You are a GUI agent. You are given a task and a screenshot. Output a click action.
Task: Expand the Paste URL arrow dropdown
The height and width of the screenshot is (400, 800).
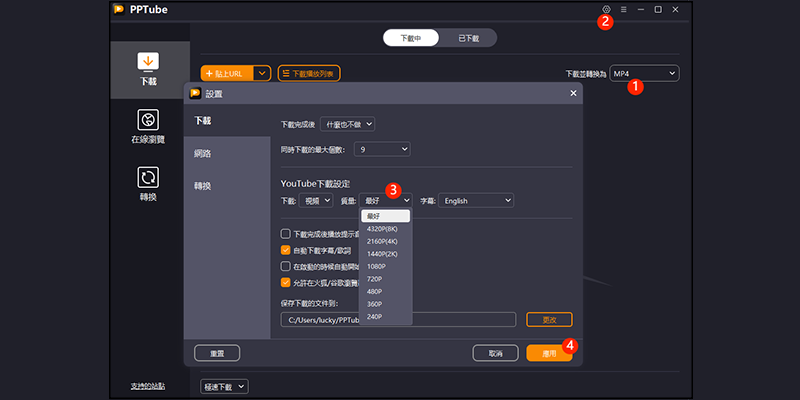pos(262,73)
